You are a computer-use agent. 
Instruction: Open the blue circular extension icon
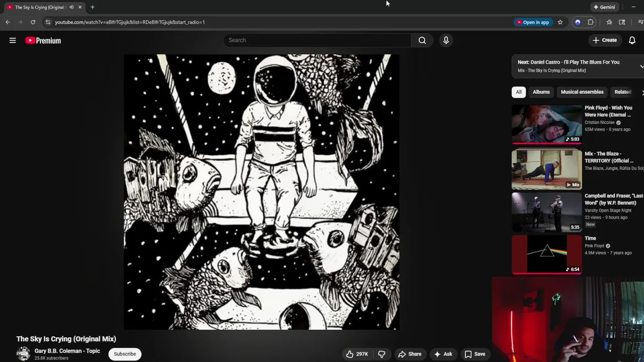(x=578, y=22)
